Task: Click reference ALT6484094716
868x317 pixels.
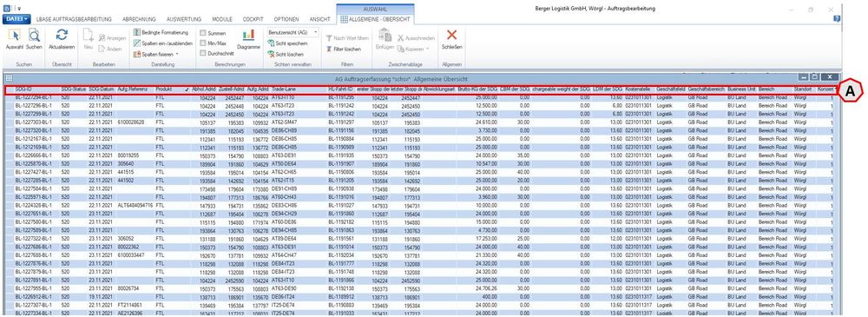Action: [x=135, y=205]
